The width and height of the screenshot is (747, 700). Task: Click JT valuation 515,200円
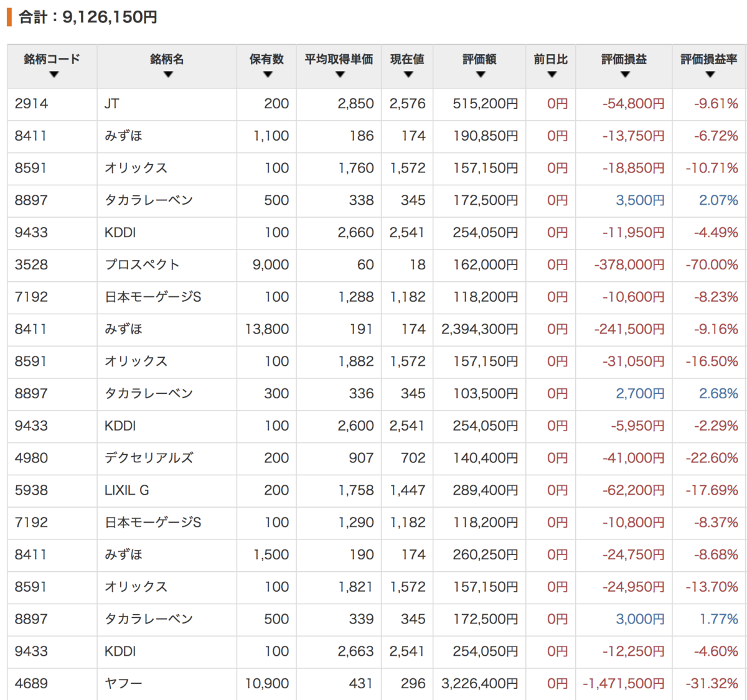486,104
